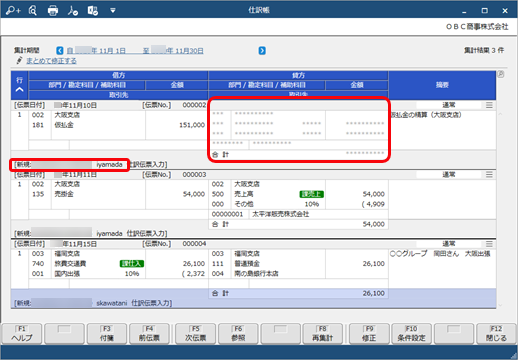The height and width of the screenshot is (360, 518).
Task: Collapse rows with the 行 chevron
Action: 20,89
